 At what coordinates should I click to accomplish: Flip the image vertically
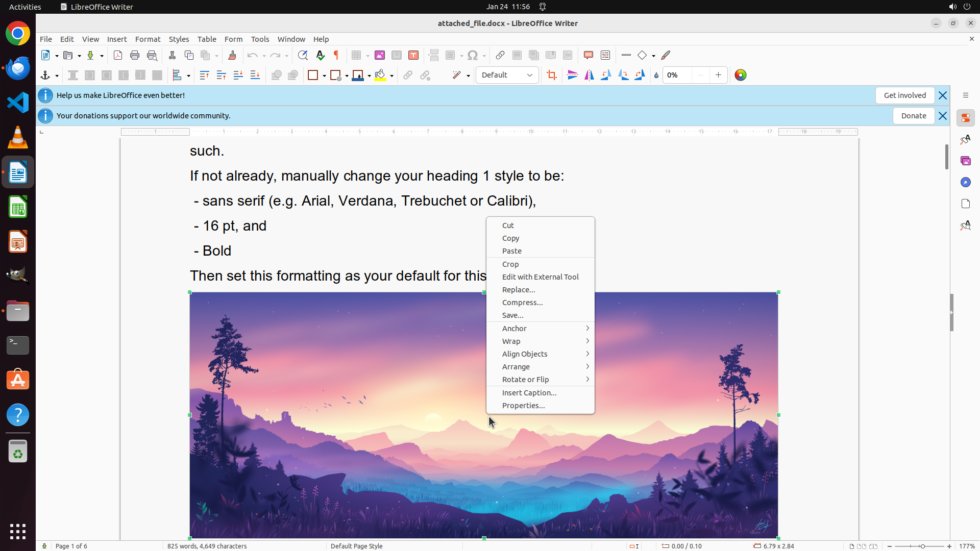[572, 76]
